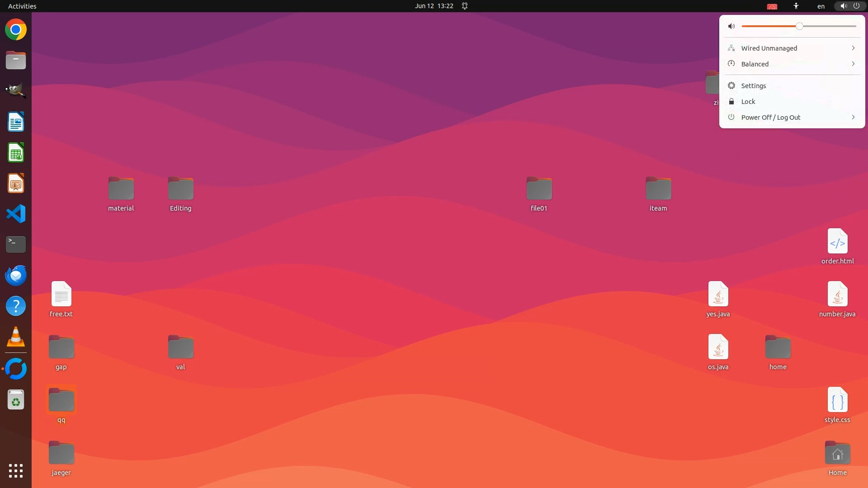This screenshot has height=488, width=868.
Task: Open the clock and date menu
Action: pos(434,6)
